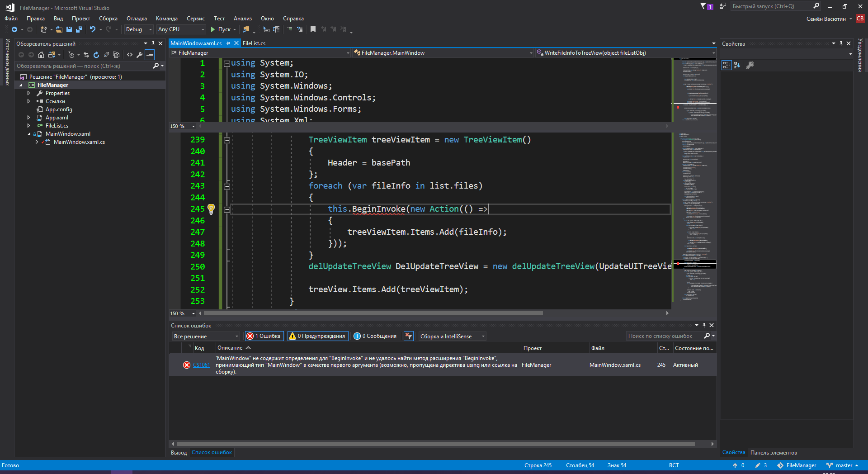Select FileList.cs in Solution Explorer

point(57,126)
